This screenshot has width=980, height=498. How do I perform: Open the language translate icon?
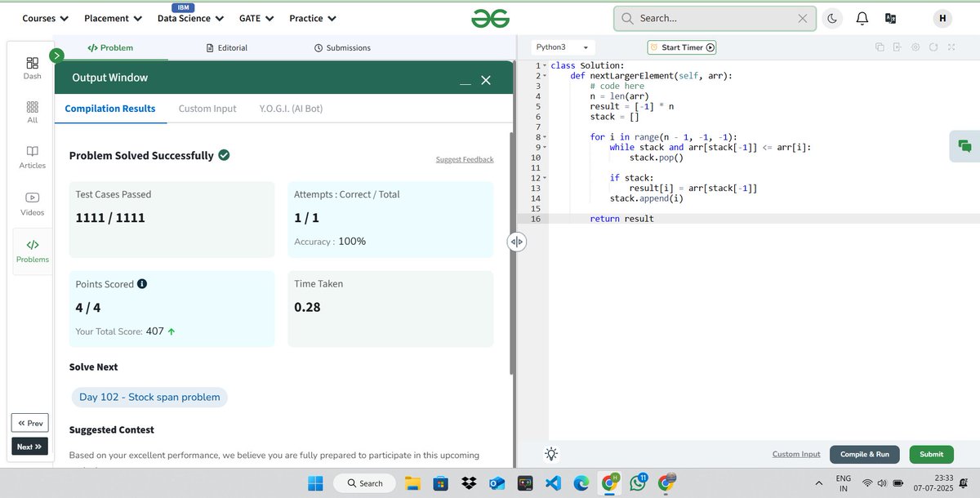pyautogui.click(x=890, y=18)
